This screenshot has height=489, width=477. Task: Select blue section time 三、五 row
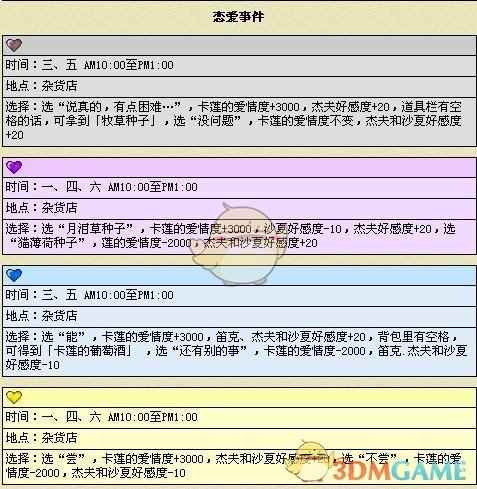click(x=239, y=295)
